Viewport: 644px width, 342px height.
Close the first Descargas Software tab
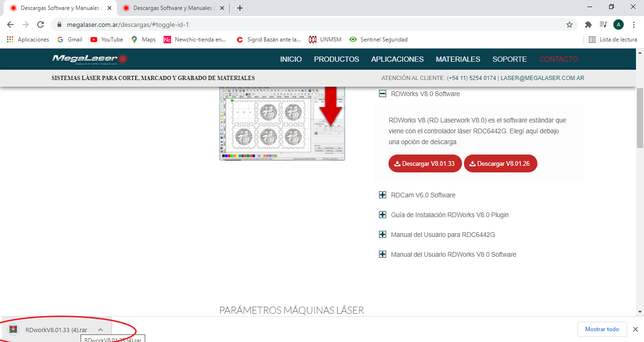point(109,8)
